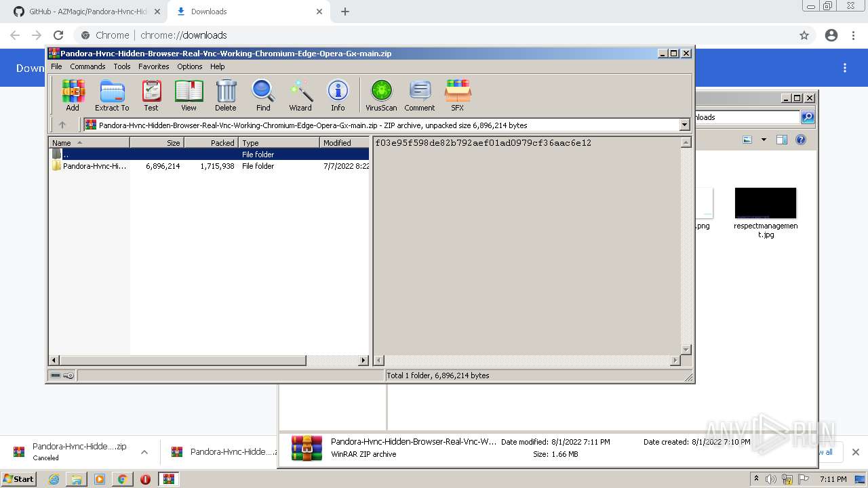Reload the Chrome page
This screenshot has width=868, height=488.
click(58, 35)
